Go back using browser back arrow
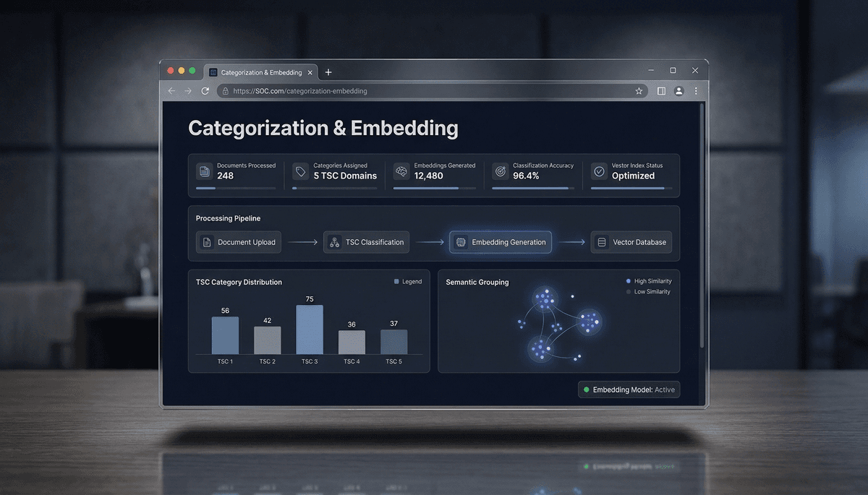Viewport: 868px width, 495px height. 171,91
